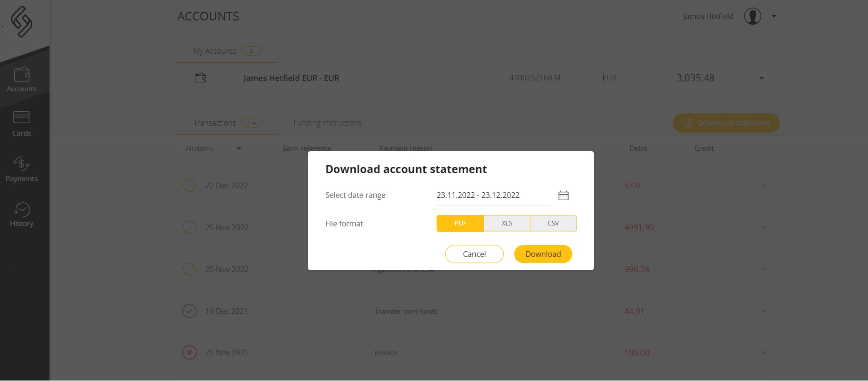Expand the James Hetfield EUR account row

pyautogui.click(x=761, y=78)
